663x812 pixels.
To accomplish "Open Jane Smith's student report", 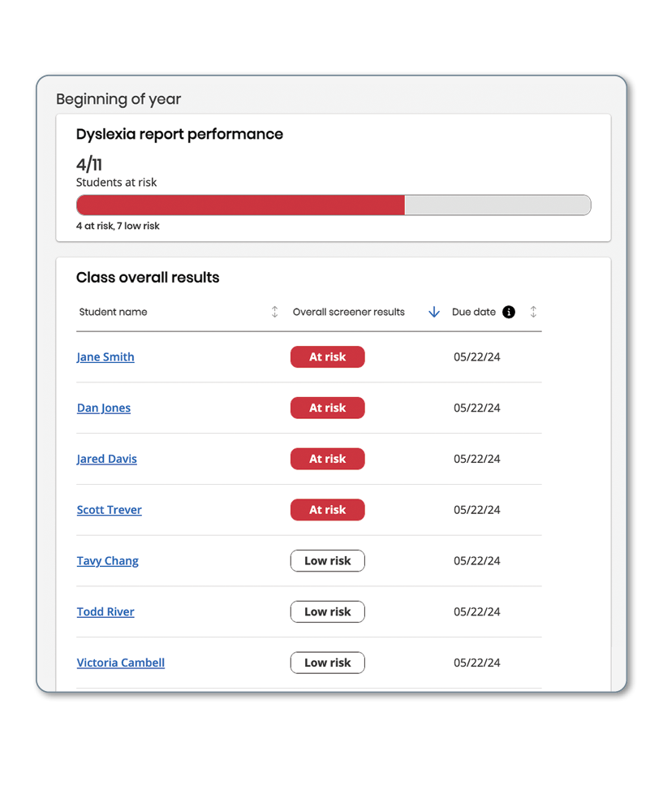I will [x=105, y=357].
